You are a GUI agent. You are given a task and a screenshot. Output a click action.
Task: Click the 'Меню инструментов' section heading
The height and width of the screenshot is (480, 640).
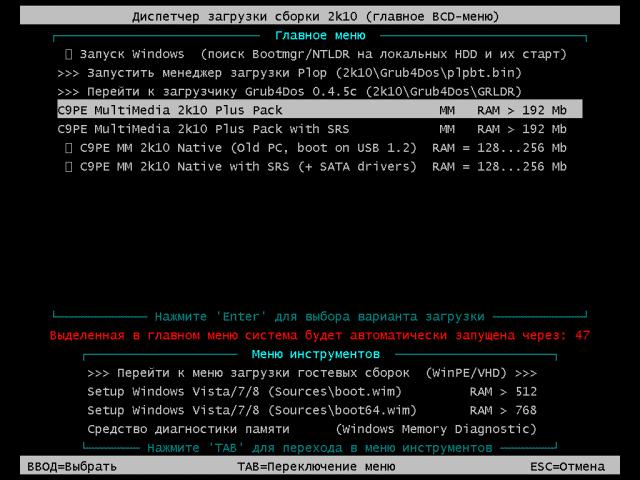316,354
